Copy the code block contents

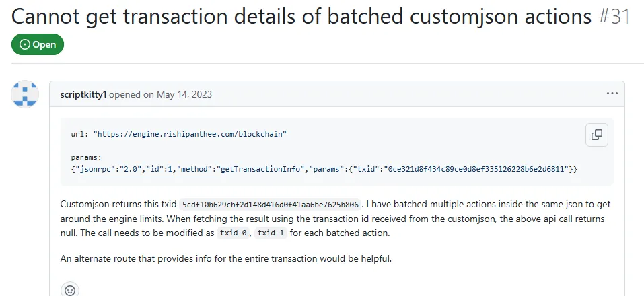coord(596,135)
